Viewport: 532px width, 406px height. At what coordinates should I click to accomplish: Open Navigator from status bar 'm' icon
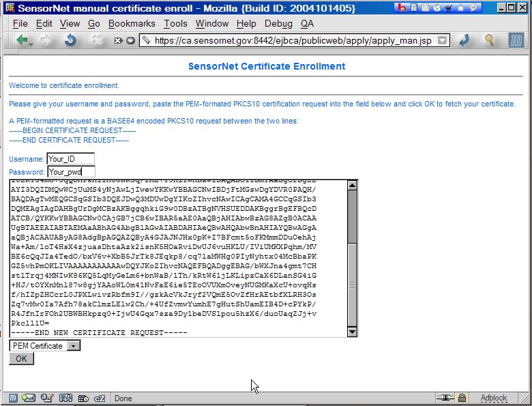coord(13,398)
